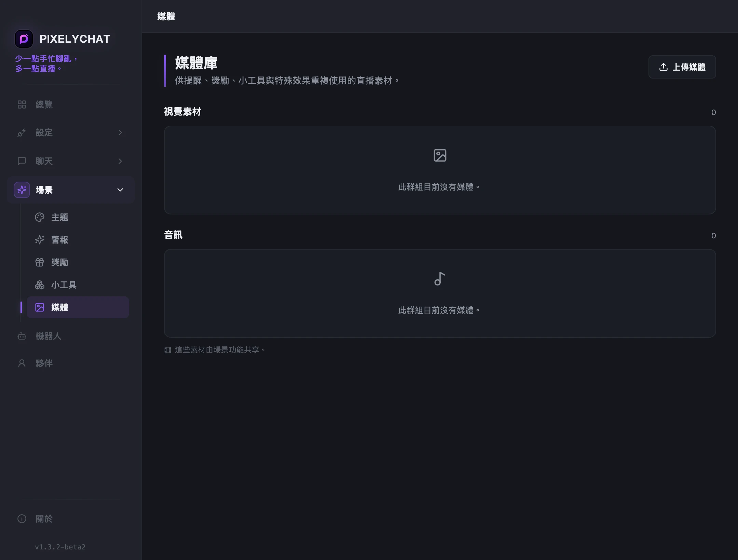The image size is (738, 560).
Task: Click the v1.3.2-beta2 version text
Action: [60, 547]
